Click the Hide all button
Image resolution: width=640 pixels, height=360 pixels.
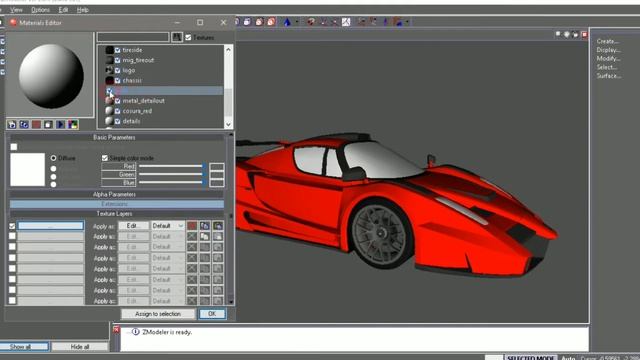[80, 347]
